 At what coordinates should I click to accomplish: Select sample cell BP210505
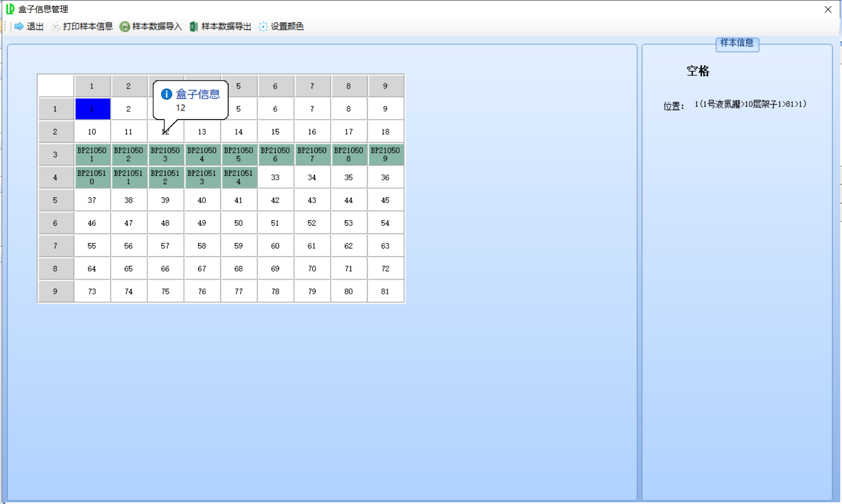(x=239, y=155)
